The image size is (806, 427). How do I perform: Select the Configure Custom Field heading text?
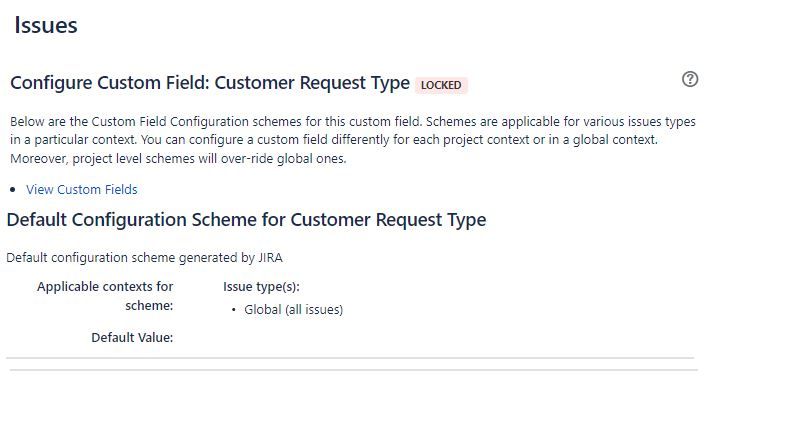coord(210,83)
